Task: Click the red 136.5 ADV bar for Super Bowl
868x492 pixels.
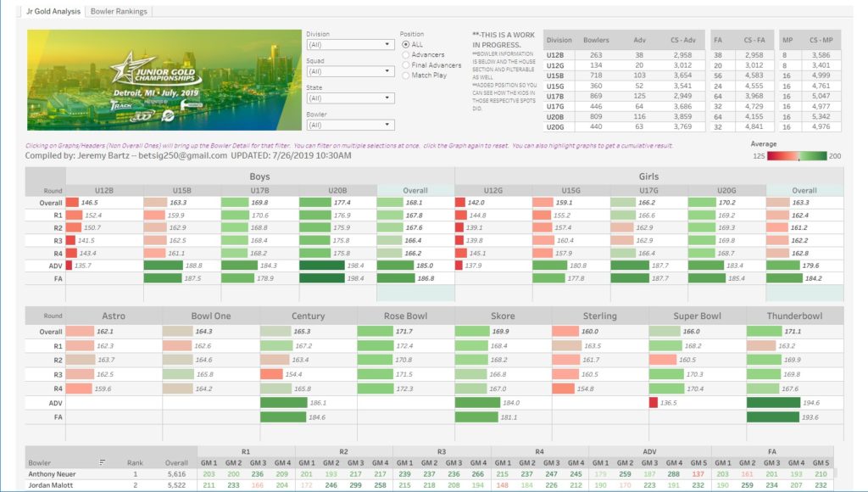Action: tap(654, 403)
